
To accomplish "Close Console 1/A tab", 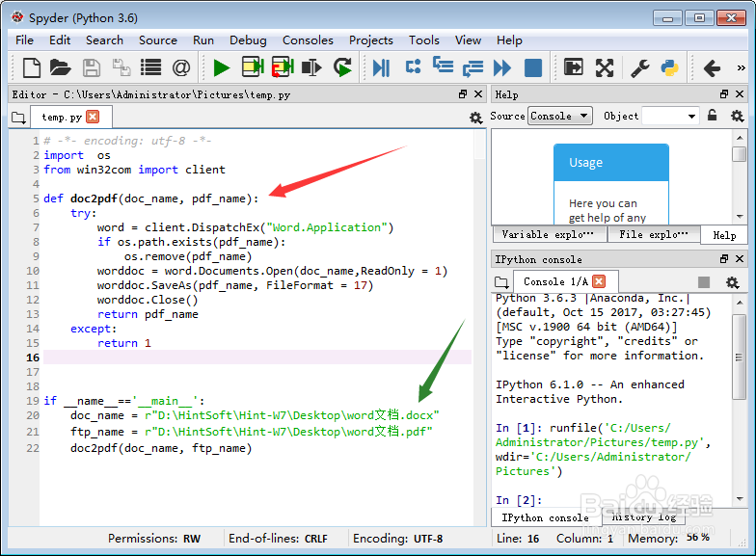I will pyautogui.click(x=599, y=281).
